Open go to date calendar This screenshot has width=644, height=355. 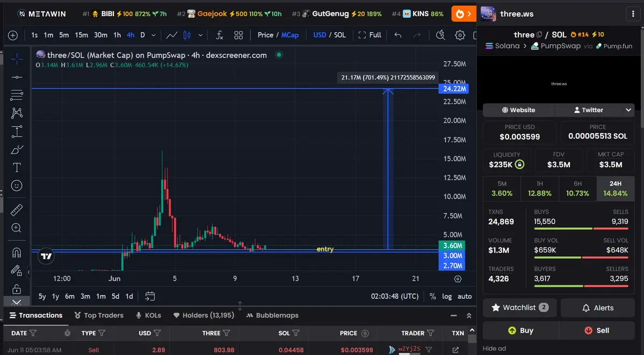150,296
